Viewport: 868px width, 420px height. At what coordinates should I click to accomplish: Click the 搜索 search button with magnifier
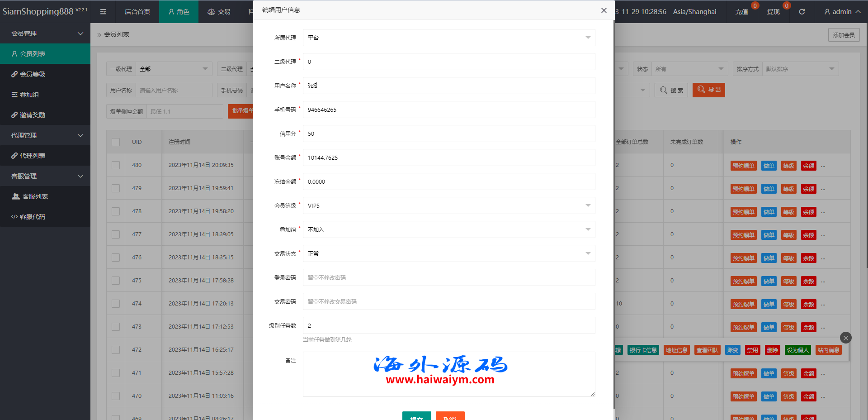(671, 90)
